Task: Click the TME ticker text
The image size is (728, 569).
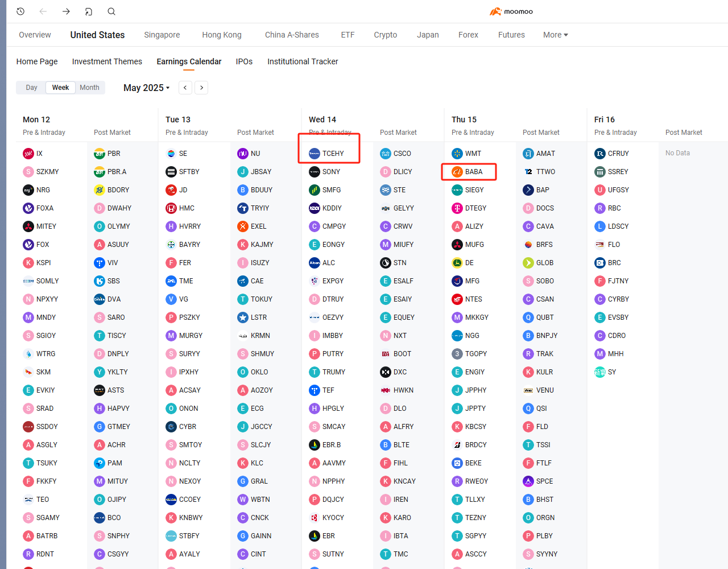Action: [186, 281]
